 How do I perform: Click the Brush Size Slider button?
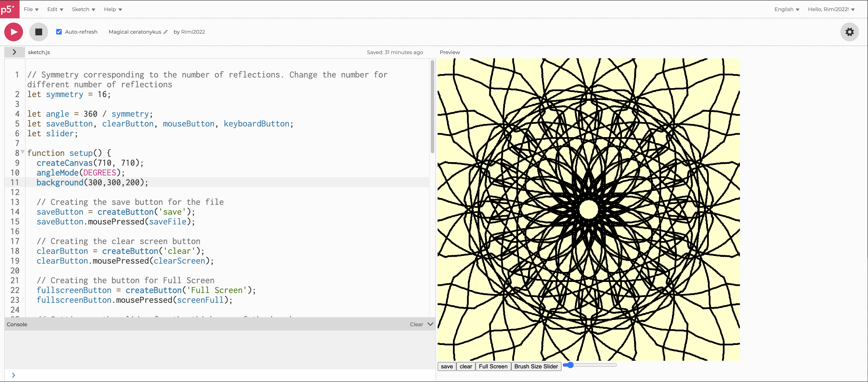pos(536,366)
